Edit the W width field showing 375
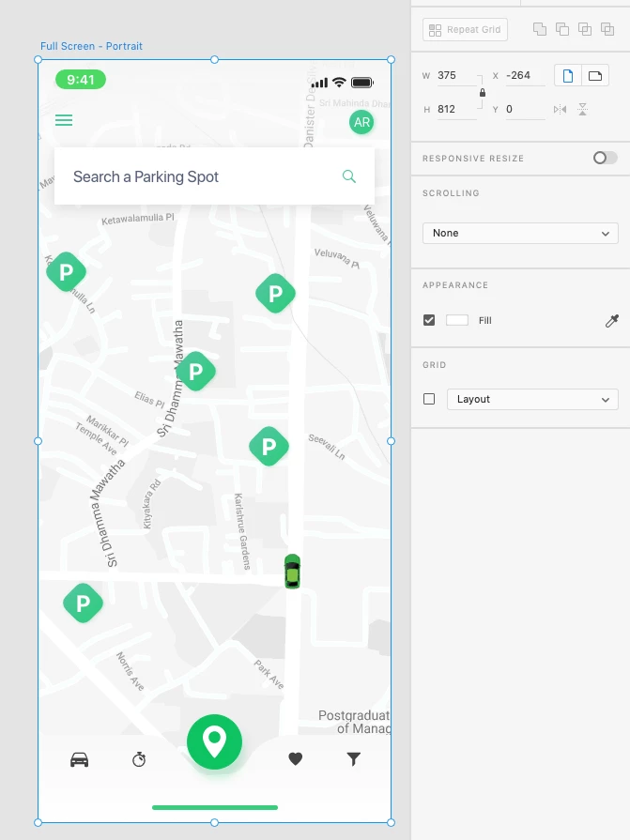This screenshot has height=840, width=630. point(456,75)
